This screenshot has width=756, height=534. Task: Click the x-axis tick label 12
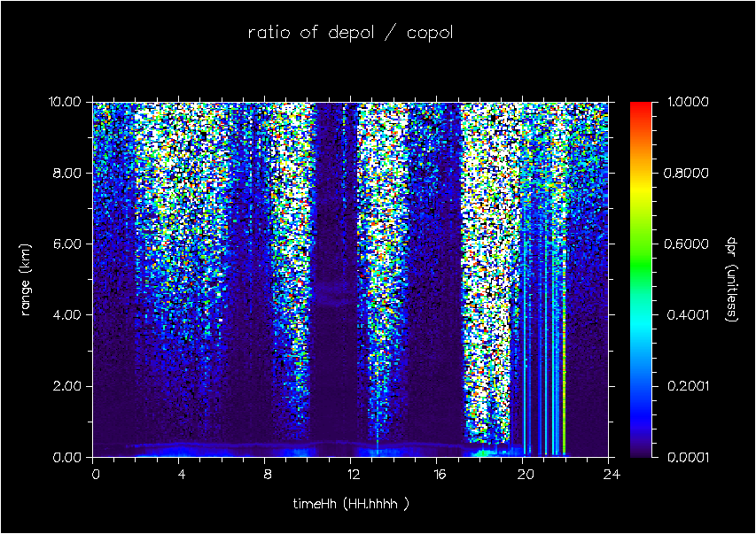pyautogui.click(x=354, y=475)
